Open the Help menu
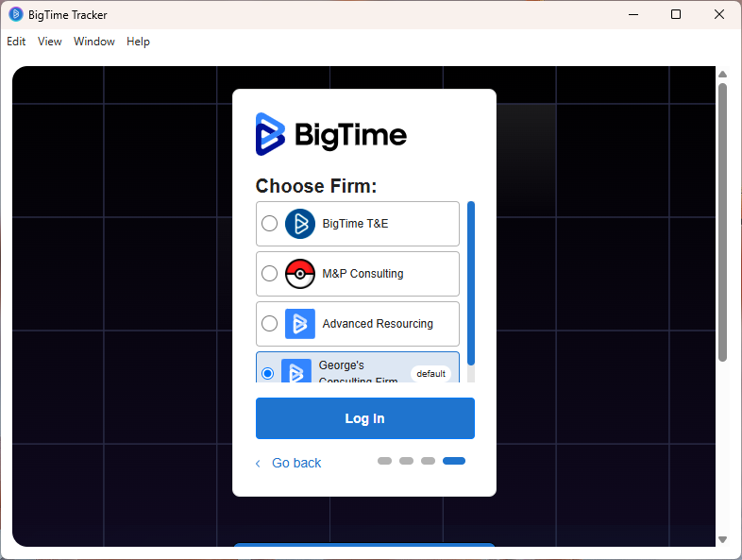742x560 pixels. coord(138,42)
